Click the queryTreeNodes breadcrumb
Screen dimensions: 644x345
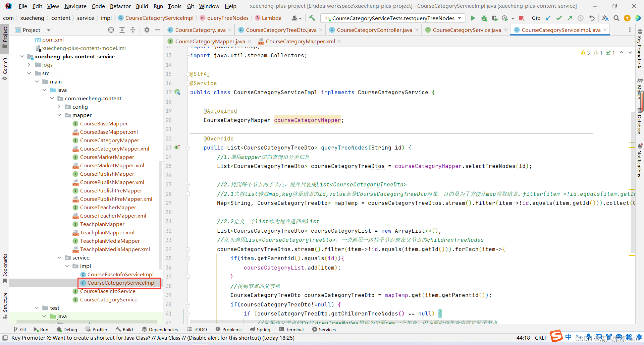pyautogui.click(x=228, y=18)
